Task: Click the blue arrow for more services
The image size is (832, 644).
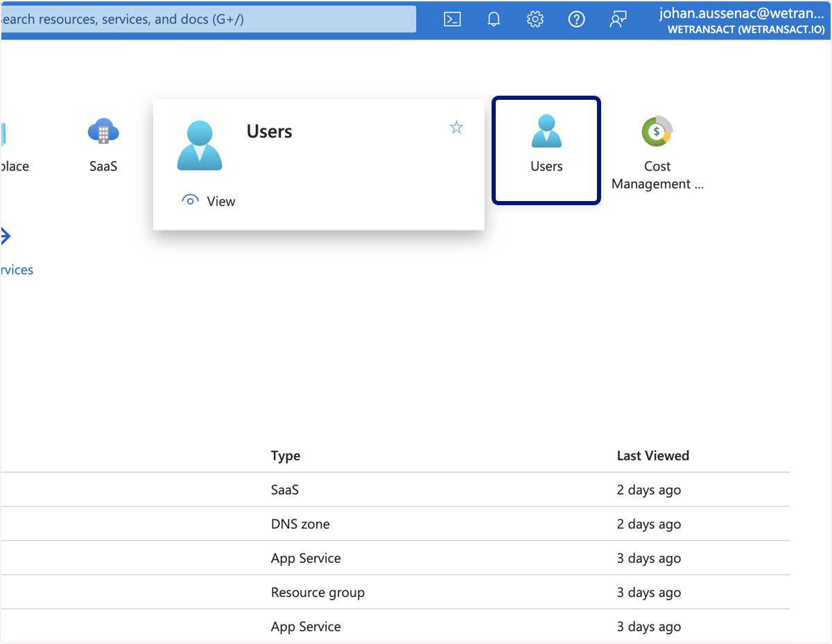Action: 6,236
